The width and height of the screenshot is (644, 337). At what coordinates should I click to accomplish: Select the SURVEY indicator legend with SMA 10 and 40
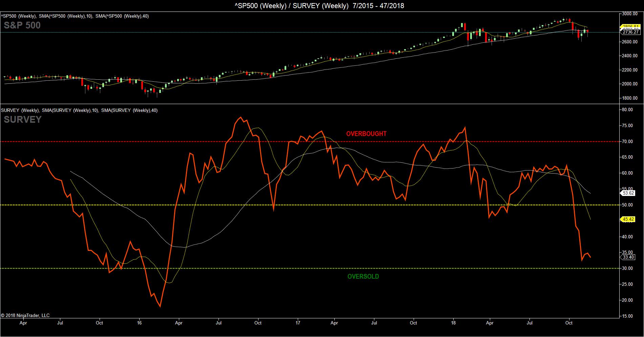click(x=79, y=110)
